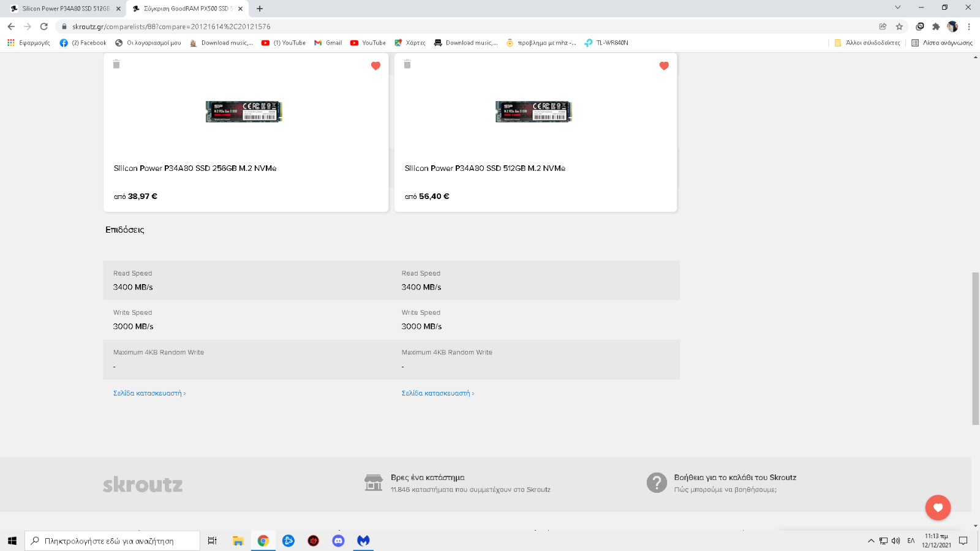Viewport: 980px width, 551px height.
Task: Open Discord from taskbar
Action: (338, 541)
